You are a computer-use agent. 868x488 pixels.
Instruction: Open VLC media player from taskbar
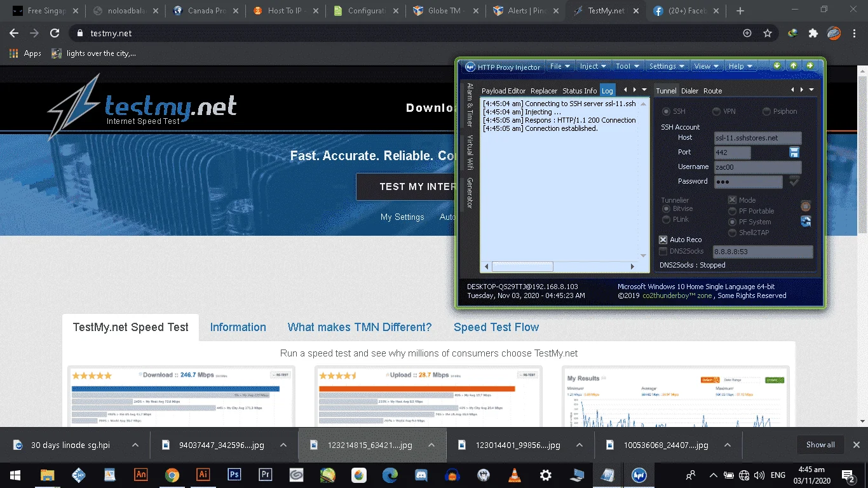(x=515, y=475)
